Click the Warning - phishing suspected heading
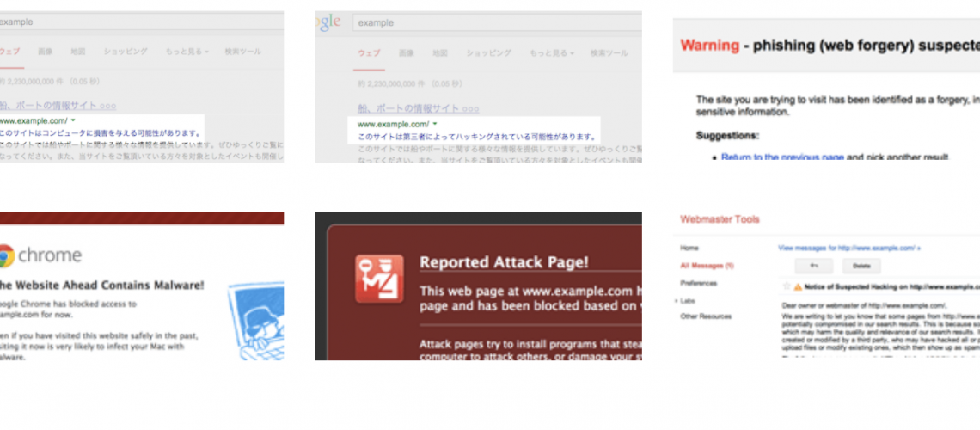This screenshot has width=980, height=430. (830, 45)
